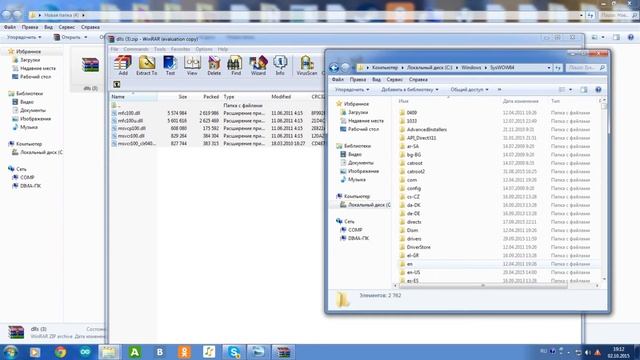The width and height of the screenshot is (640, 360).
Task: Click the Name column header in WinRAR
Action: point(133,97)
